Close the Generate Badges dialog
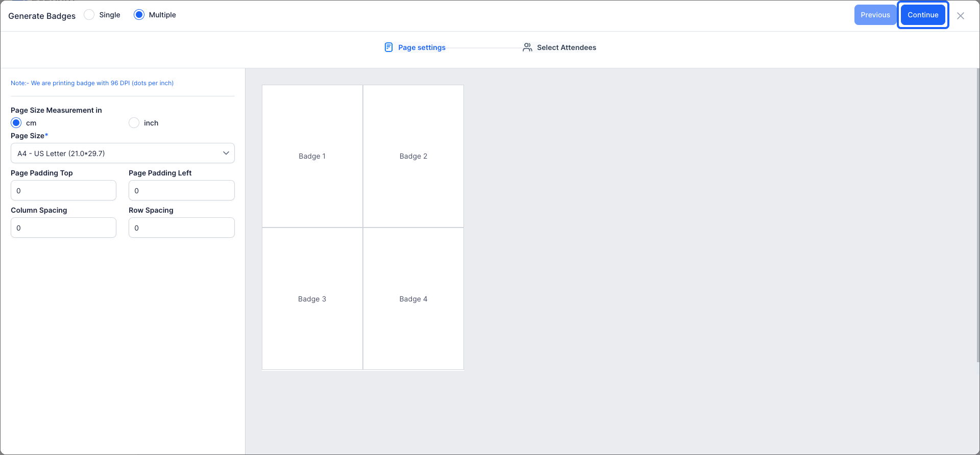This screenshot has width=980, height=455. click(961, 16)
